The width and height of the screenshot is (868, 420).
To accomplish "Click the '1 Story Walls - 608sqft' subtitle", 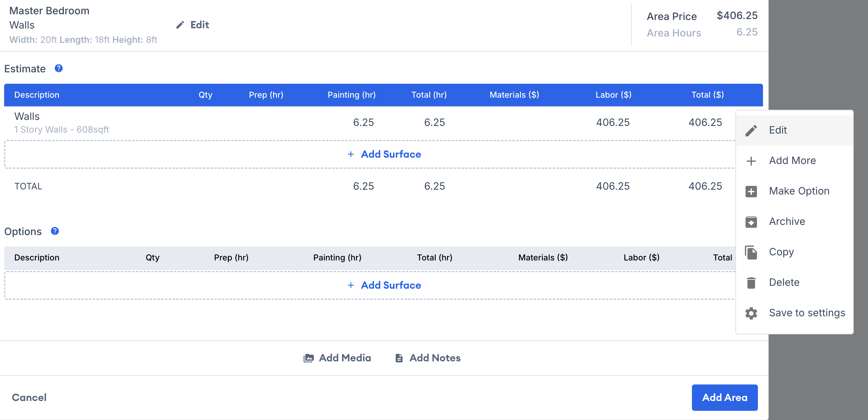I will [x=62, y=130].
